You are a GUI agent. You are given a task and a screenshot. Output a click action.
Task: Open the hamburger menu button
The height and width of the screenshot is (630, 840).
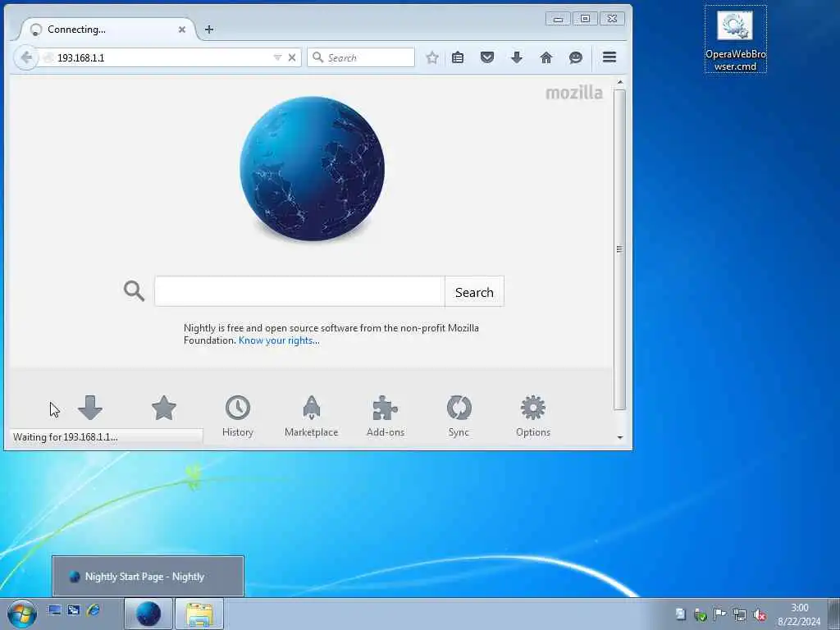(609, 57)
